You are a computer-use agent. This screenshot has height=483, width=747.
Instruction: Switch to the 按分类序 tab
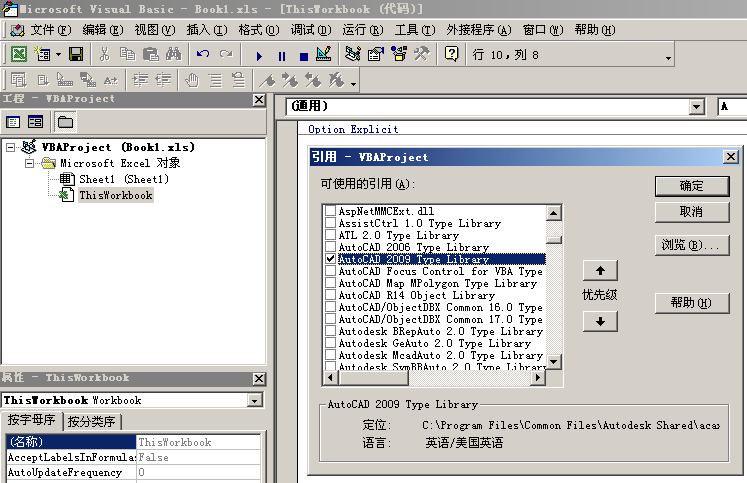click(91, 422)
